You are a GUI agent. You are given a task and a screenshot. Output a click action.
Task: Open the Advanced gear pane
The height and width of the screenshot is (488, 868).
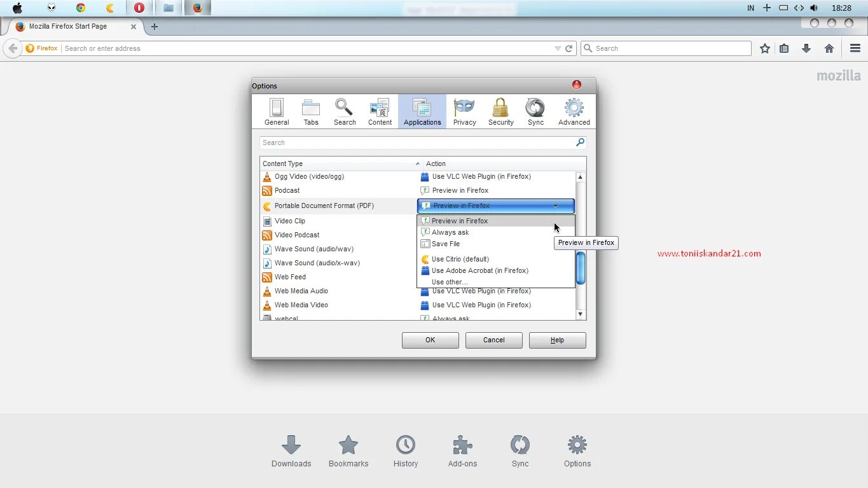[x=574, y=112]
